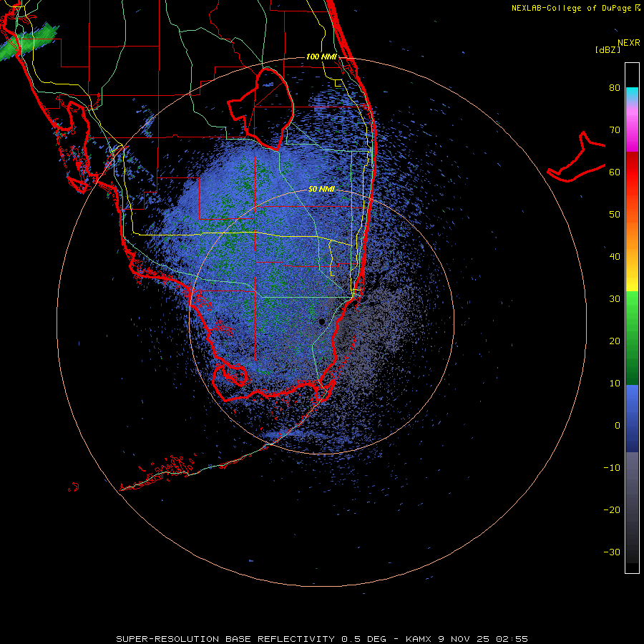Click the 80 value on the dBZ scale
This screenshot has width=644, height=644.
coord(615,88)
